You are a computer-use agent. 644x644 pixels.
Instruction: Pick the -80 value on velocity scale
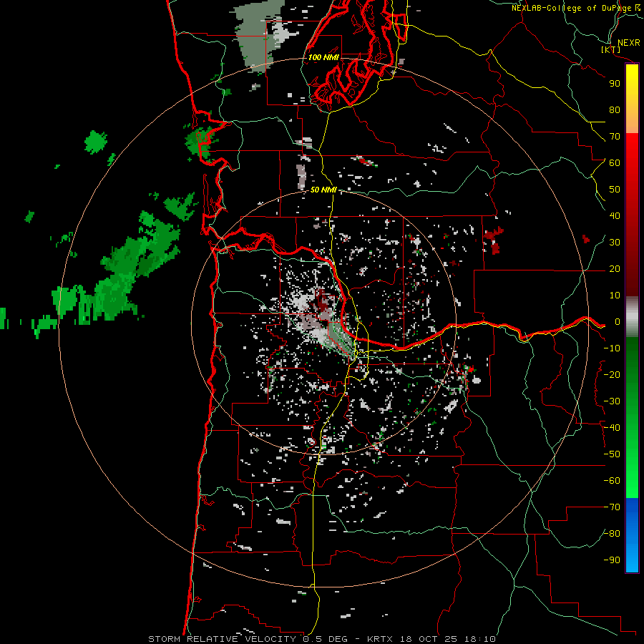(612, 534)
